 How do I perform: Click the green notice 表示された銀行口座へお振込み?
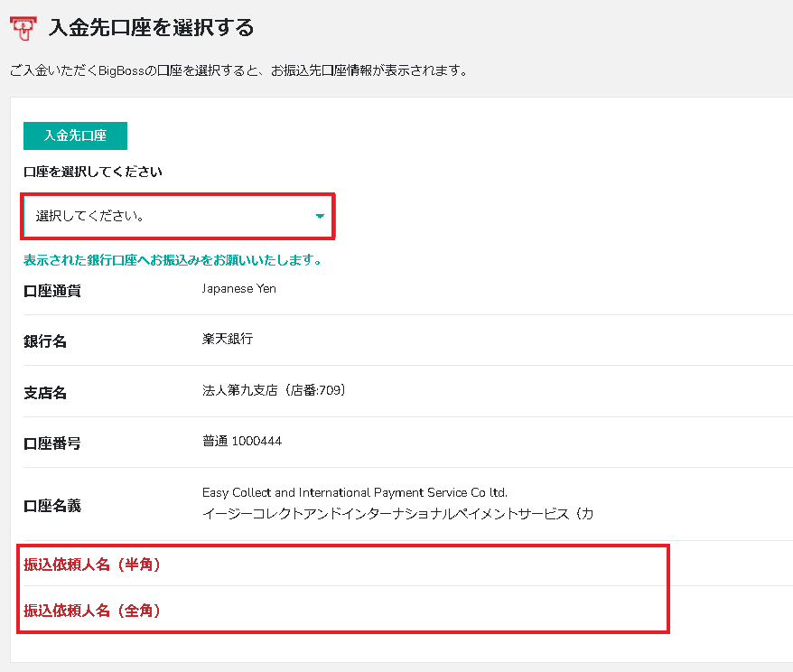(x=173, y=260)
